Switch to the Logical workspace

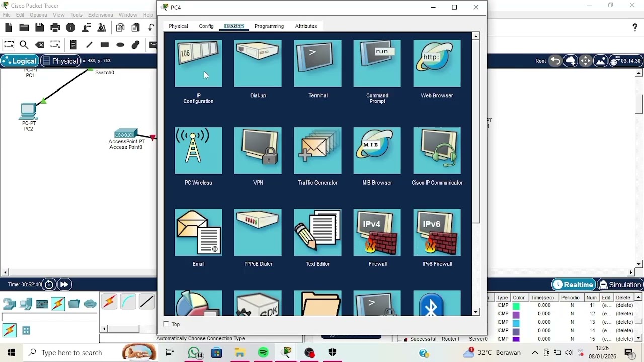click(19, 61)
